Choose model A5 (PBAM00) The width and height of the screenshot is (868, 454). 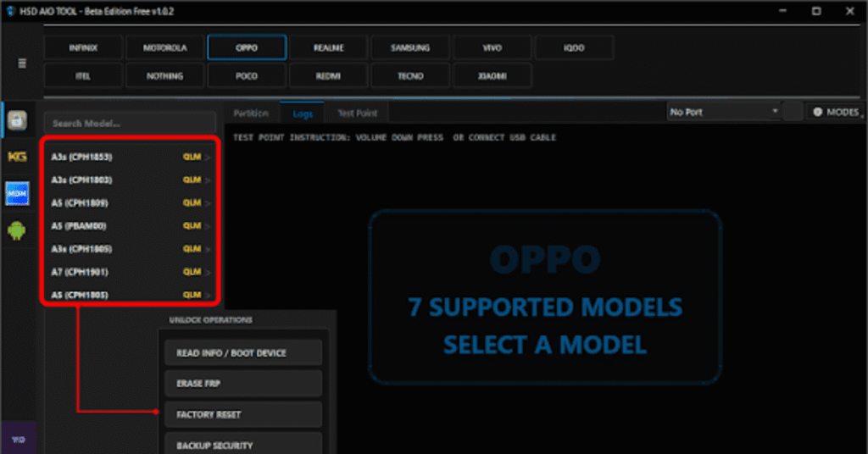click(131, 225)
